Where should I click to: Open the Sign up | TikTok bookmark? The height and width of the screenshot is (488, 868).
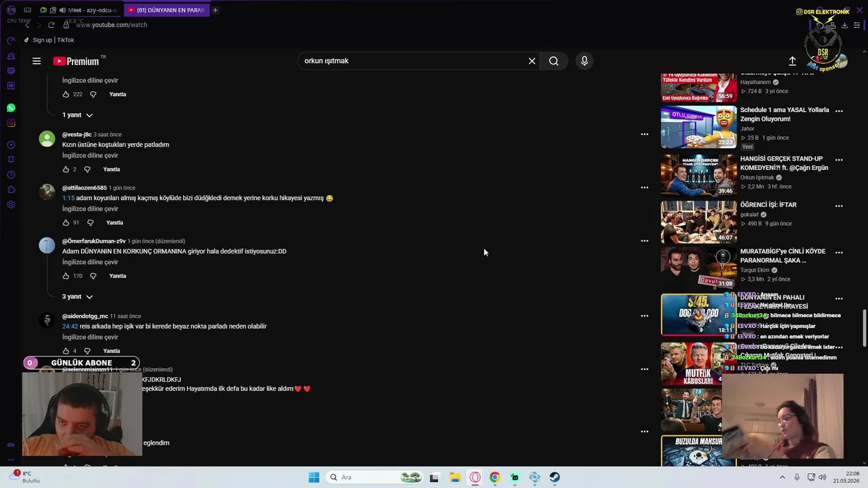[49, 40]
